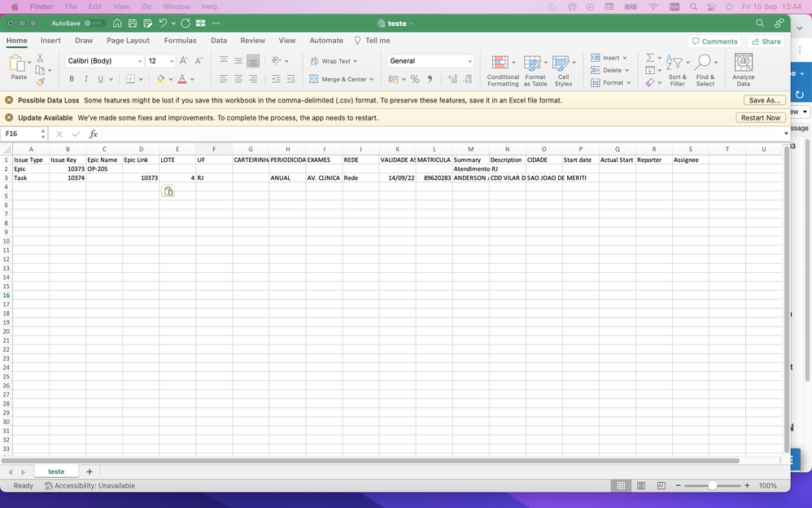Open the Comments pane button
Viewport: 812px width, 508px height.
[714, 42]
